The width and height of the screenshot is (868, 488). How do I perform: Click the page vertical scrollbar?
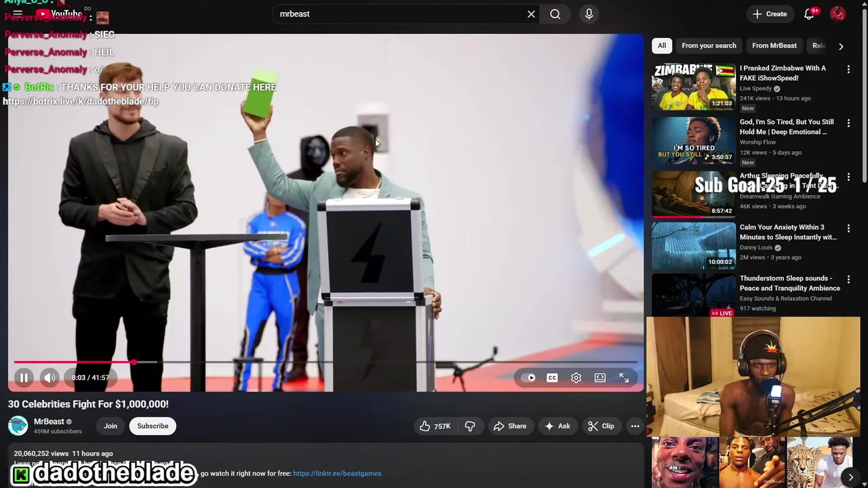[x=864, y=95]
